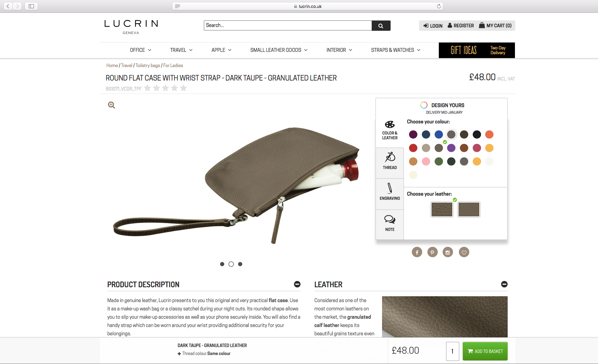Open the Travel navigation menu
598x364 pixels.
(181, 50)
